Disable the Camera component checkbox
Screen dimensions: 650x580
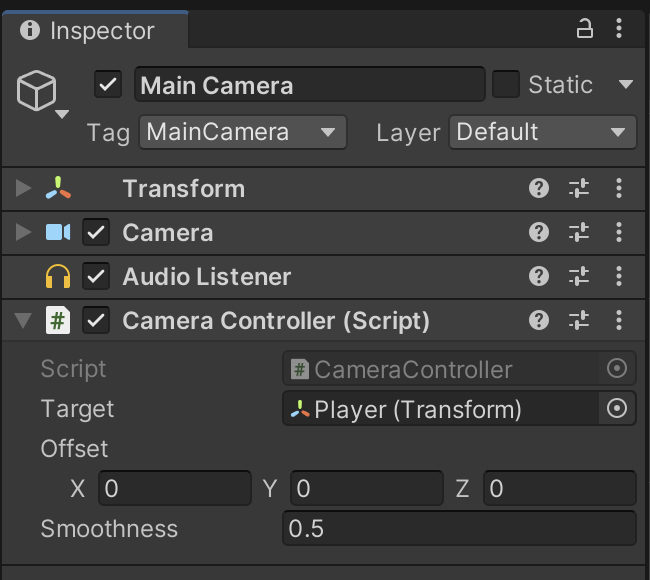tap(96, 232)
